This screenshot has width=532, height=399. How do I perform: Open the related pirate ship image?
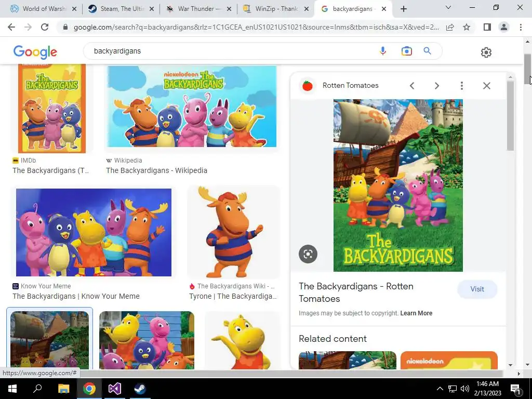(x=348, y=361)
